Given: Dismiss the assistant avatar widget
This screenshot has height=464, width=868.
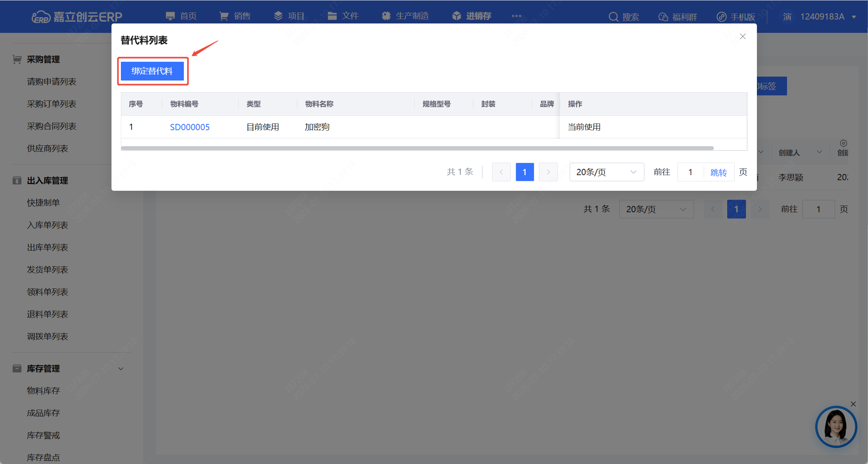Looking at the screenshot, I should coord(853,404).
